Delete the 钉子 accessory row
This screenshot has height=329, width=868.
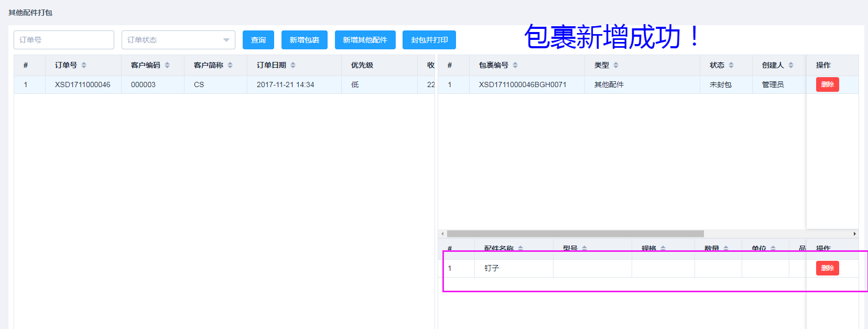point(827,268)
